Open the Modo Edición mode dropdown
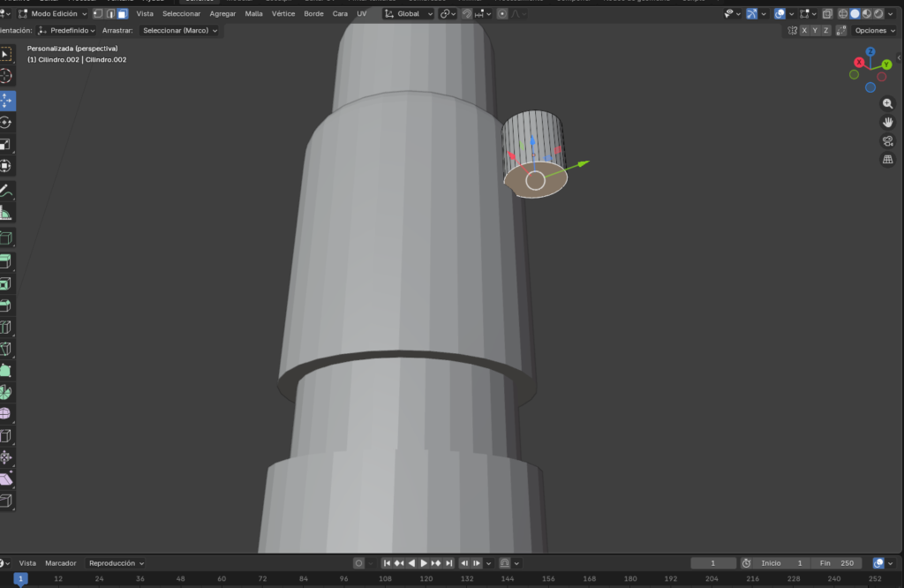904x588 pixels. (x=52, y=14)
